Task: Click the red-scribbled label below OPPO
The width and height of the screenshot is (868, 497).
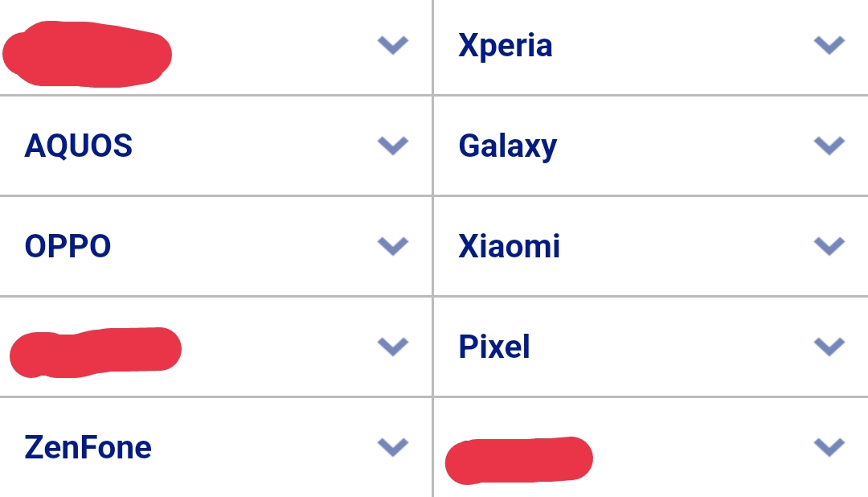Action: [x=95, y=352]
